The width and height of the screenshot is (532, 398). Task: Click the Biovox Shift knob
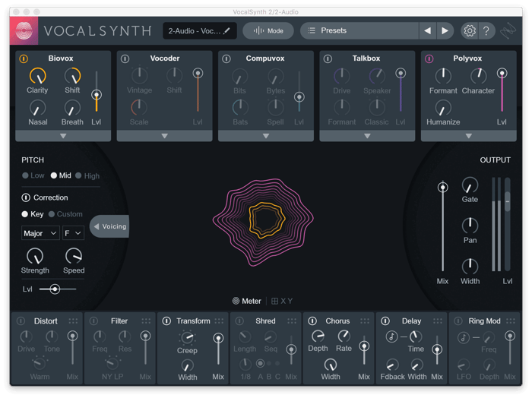click(73, 76)
